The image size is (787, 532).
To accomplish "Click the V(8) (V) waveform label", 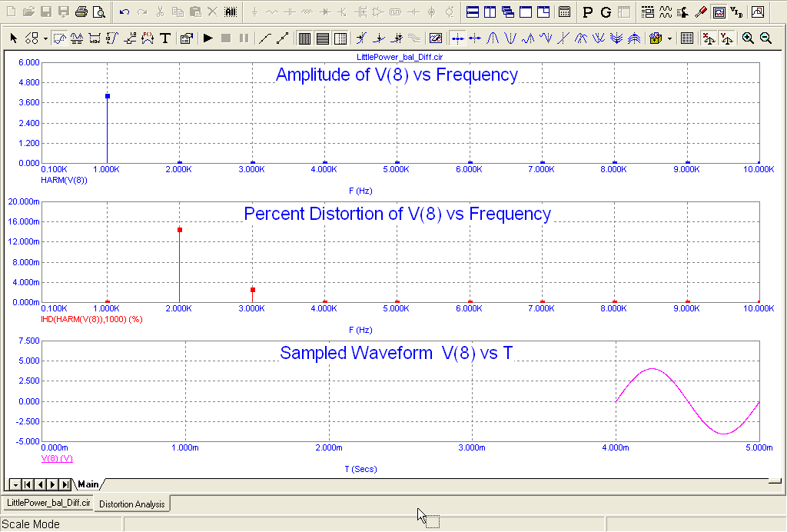I will tap(57, 459).
